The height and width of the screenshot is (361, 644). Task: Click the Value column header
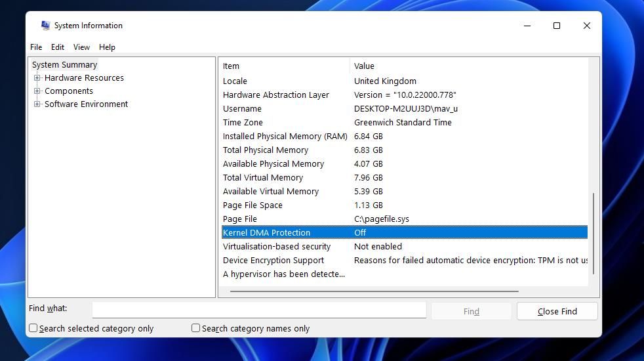[x=364, y=66]
